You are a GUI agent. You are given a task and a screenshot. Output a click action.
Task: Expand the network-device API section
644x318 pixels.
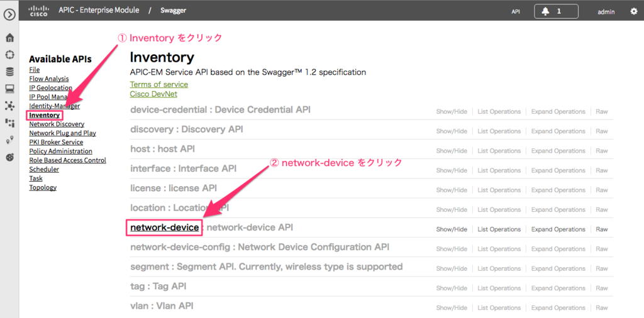click(x=164, y=228)
